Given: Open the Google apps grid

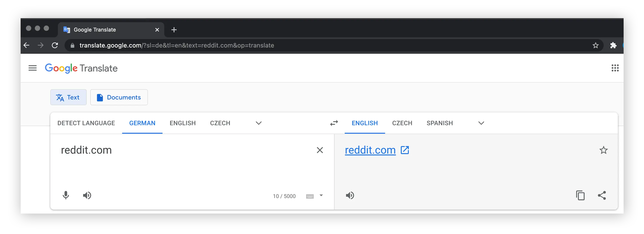Looking at the screenshot, I should (x=615, y=68).
